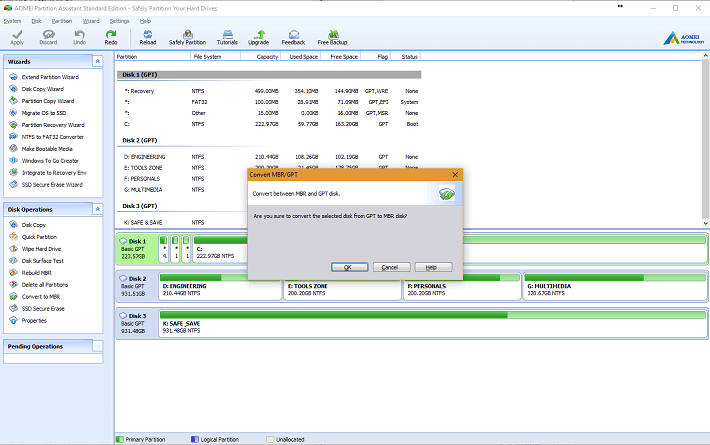The image size is (710, 445).
Task: Collapse the Wizards panel
Action: [97, 61]
